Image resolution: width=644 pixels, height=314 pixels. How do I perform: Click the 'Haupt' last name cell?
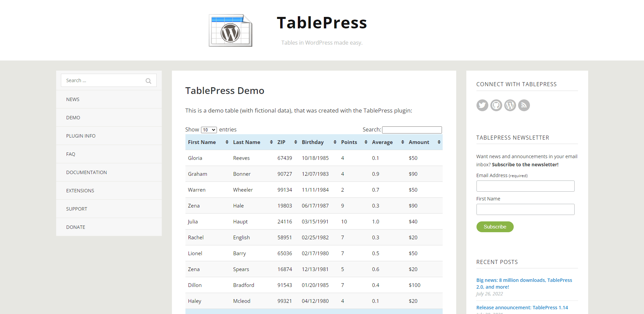pos(252,222)
